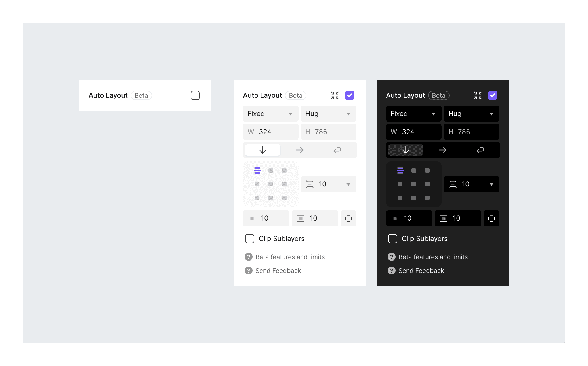Select center alignment dot in light panel grid

coord(271,184)
